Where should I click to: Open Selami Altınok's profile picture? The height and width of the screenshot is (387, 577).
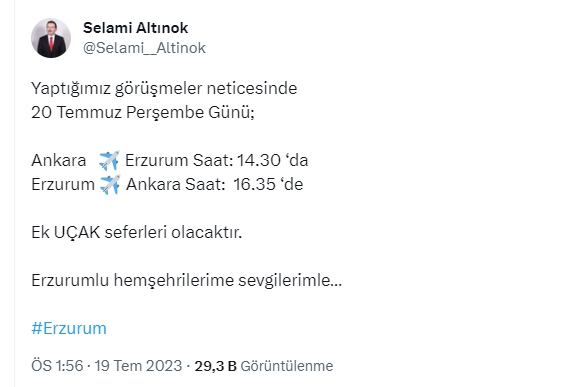51,38
